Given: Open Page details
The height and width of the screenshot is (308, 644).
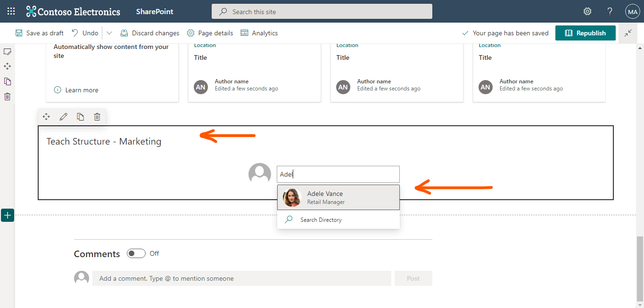Looking at the screenshot, I should [x=210, y=33].
